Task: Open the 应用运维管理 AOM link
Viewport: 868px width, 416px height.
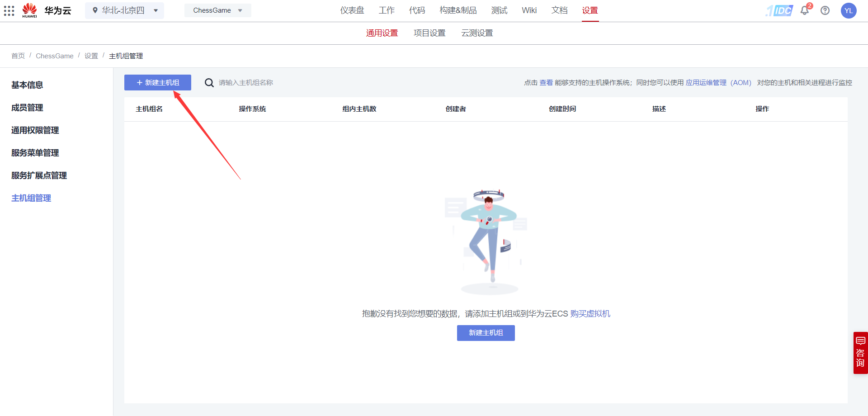Action: [x=705, y=83]
